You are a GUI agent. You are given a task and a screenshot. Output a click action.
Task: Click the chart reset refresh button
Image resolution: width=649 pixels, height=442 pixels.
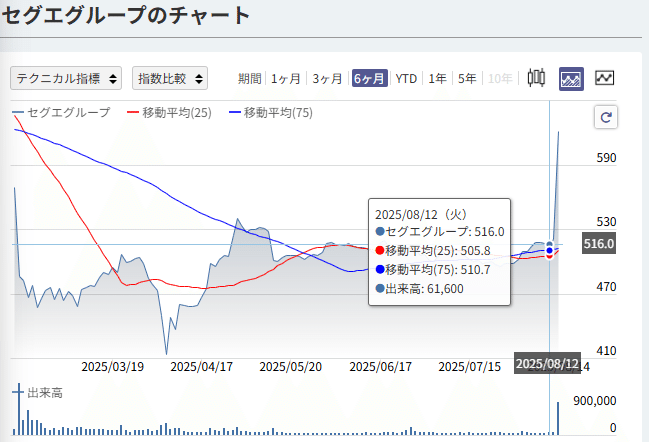tap(606, 117)
